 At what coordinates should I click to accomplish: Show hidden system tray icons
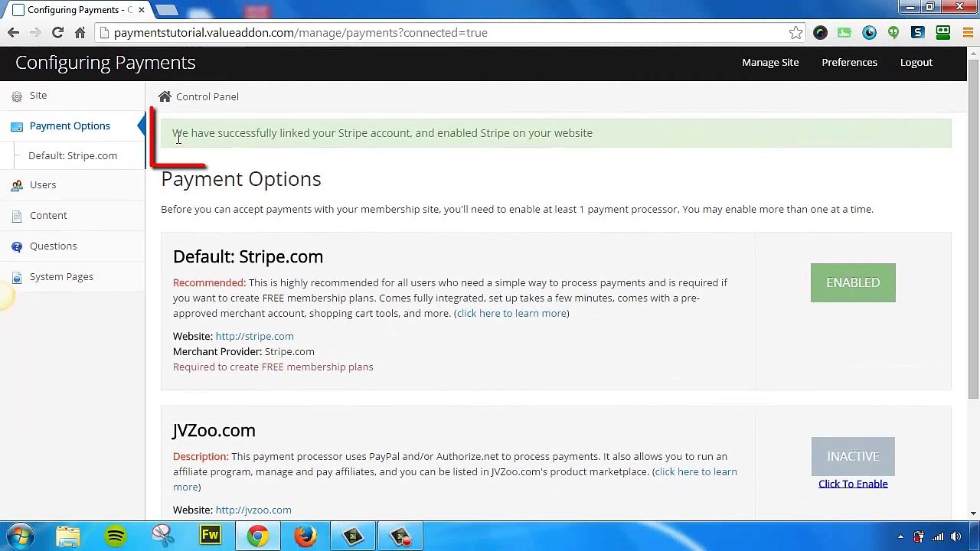(900, 536)
